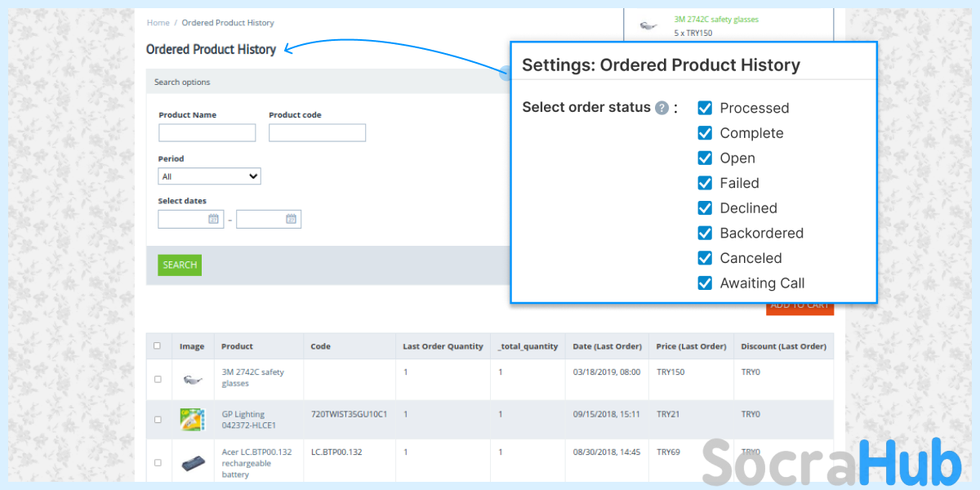Click the GP Lighting product image
This screenshot has height=490, width=980.
pos(192,420)
